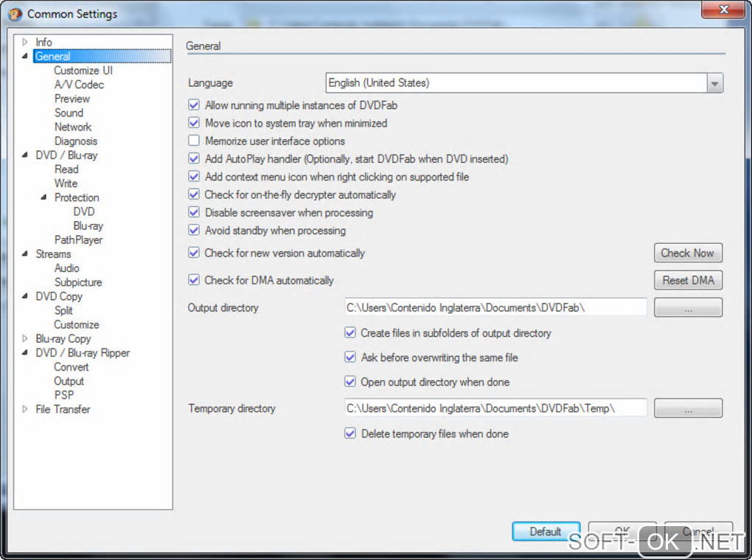
Task: Open Audio streams settings
Action: click(66, 268)
